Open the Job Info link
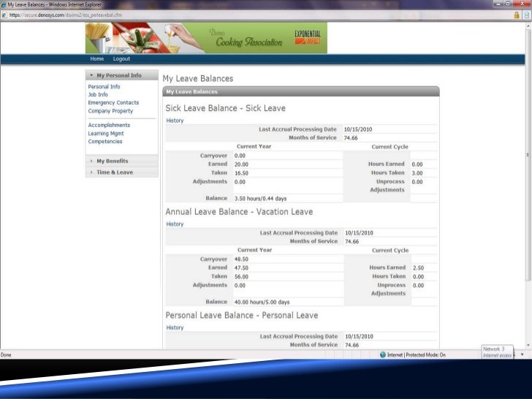The width and height of the screenshot is (532, 399). [x=98, y=95]
